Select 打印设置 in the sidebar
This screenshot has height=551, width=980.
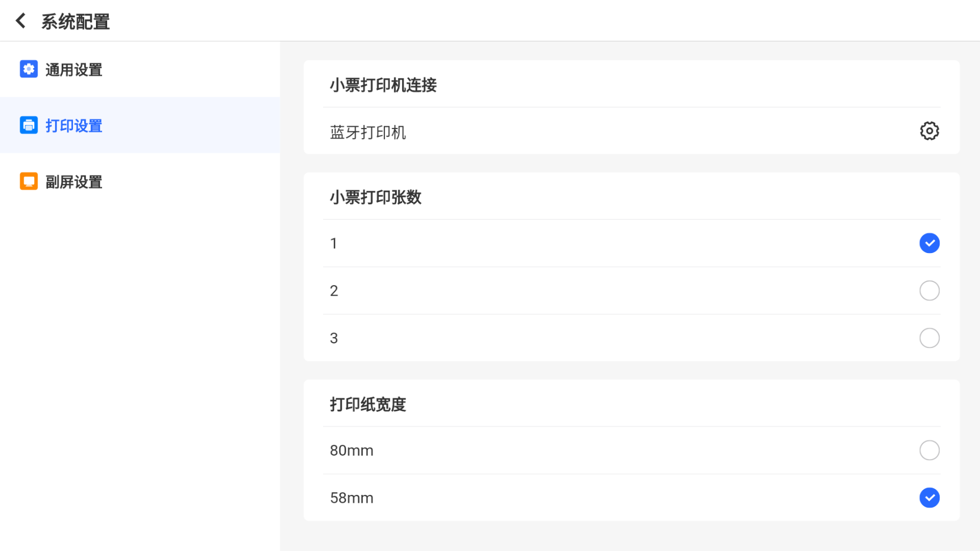[x=140, y=125]
